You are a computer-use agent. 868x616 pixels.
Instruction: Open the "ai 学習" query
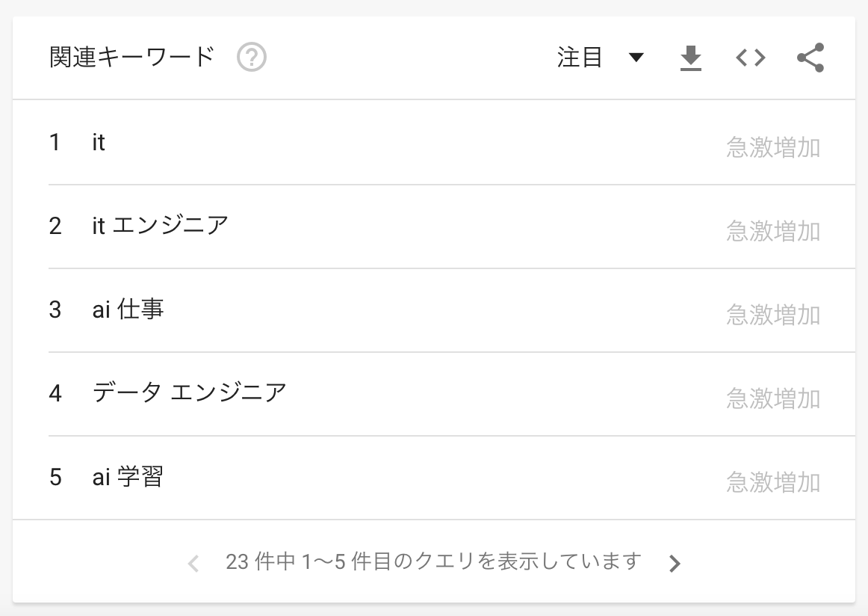128,477
